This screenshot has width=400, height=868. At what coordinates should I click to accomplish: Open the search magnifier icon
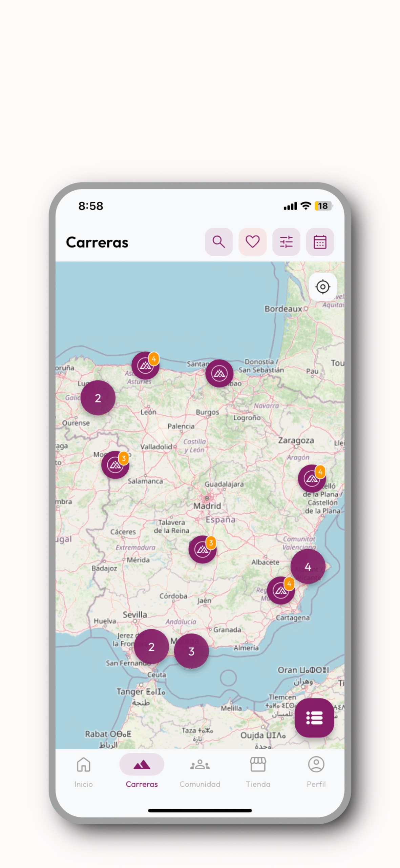(218, 242)
